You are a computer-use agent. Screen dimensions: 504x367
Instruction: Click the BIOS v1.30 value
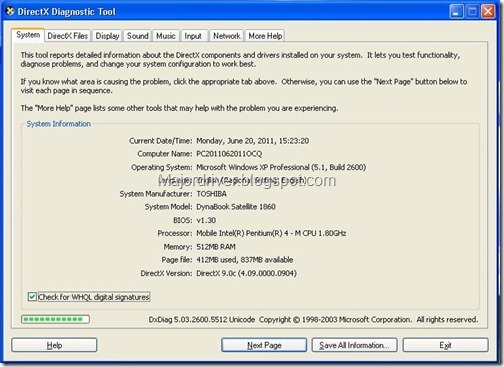206,220
